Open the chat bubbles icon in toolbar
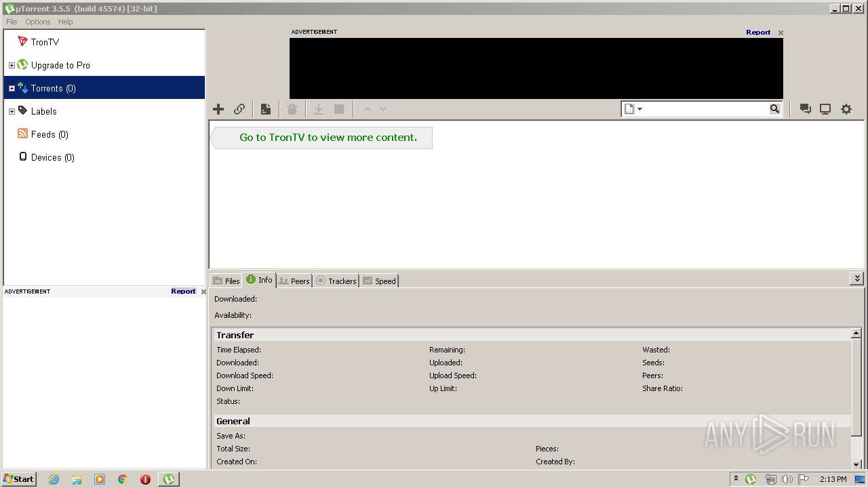The height and width of the screenshot is (488, 868). point(806,109)
